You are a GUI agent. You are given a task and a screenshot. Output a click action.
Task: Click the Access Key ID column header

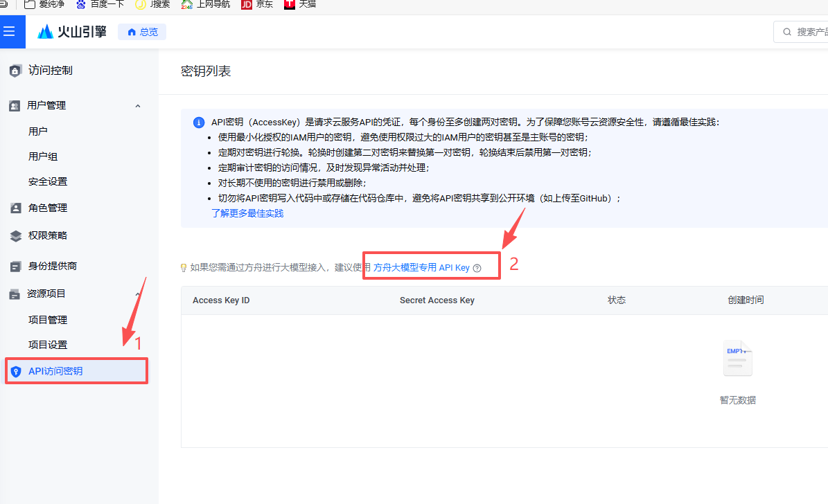point(221,300)
